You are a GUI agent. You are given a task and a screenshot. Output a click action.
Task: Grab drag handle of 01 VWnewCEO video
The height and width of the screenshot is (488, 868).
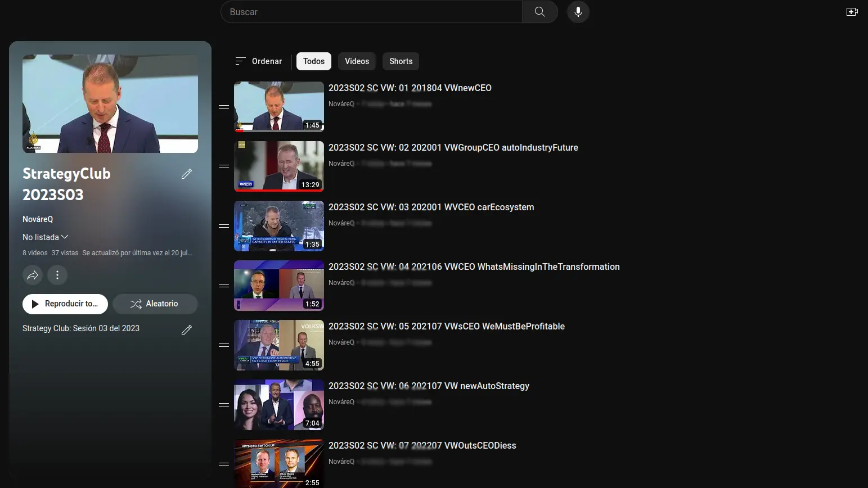click(x=224, y=107)
